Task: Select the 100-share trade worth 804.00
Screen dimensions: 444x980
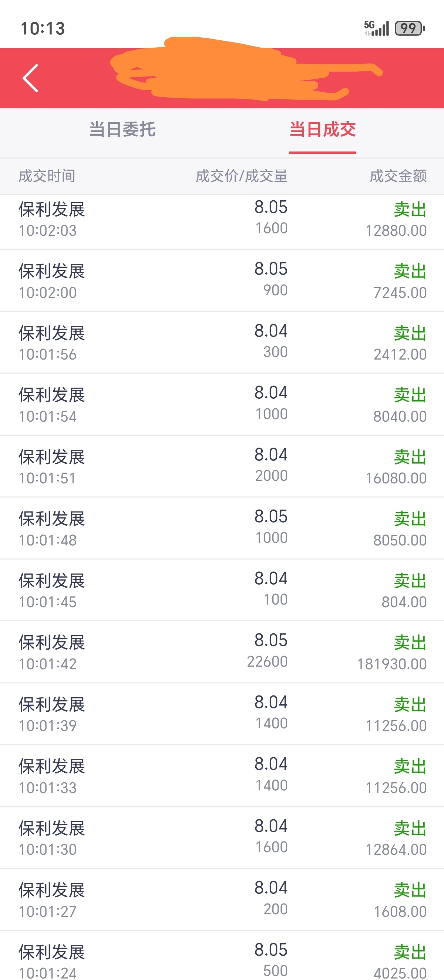Action: (222, 590)
